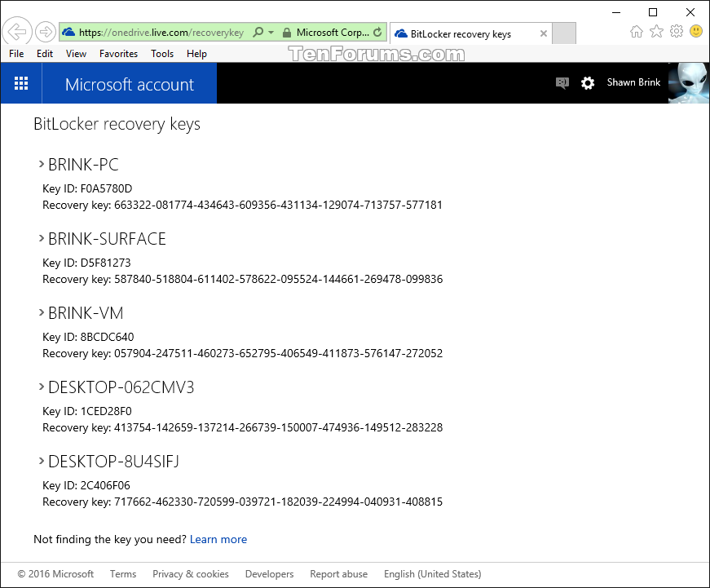Go back with the browser Back arrow

17,32
